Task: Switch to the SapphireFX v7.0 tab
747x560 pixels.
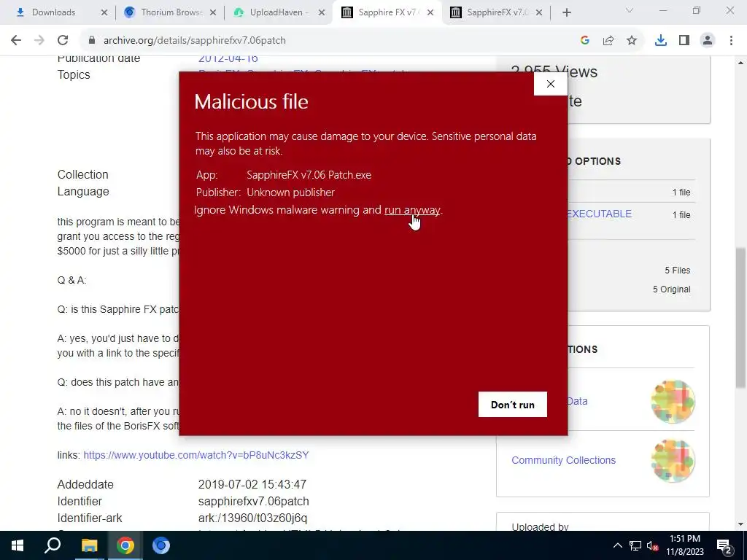Action: pos(496,12)
